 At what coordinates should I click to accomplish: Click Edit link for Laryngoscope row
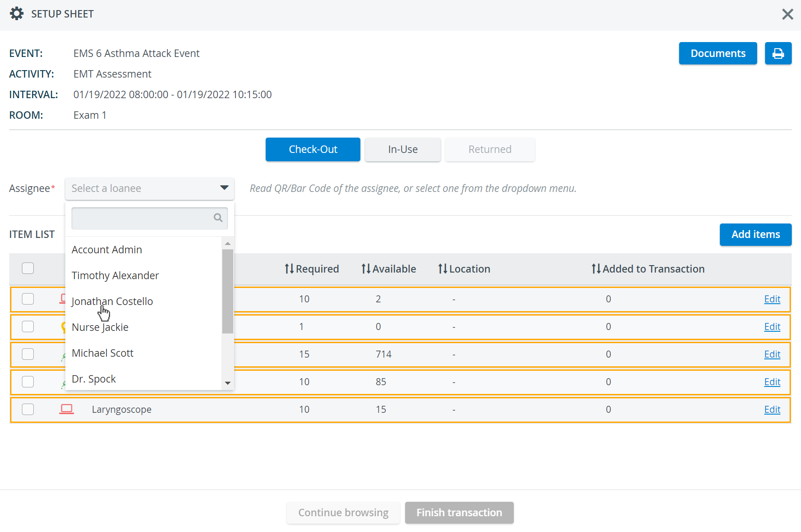tap(772, 409)
